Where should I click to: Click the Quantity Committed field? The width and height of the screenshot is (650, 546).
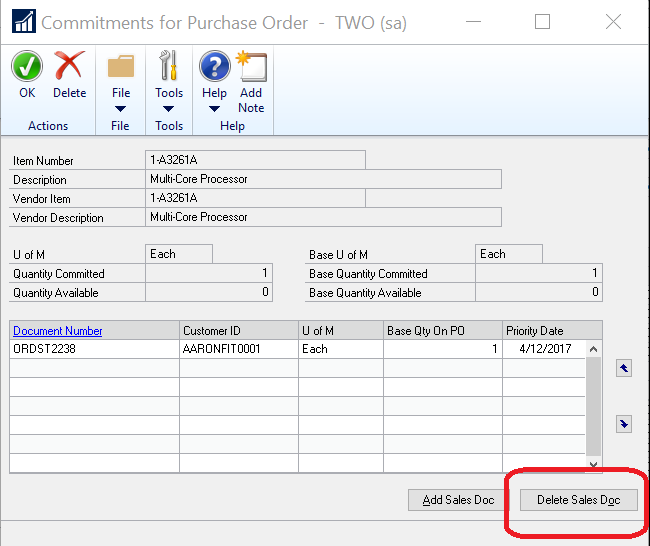209,273
